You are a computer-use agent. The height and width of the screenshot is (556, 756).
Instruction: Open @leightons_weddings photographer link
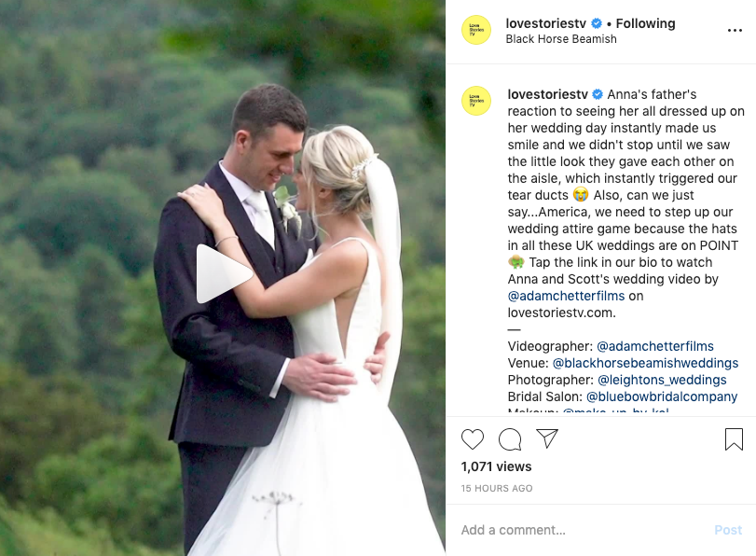point(662,380)
